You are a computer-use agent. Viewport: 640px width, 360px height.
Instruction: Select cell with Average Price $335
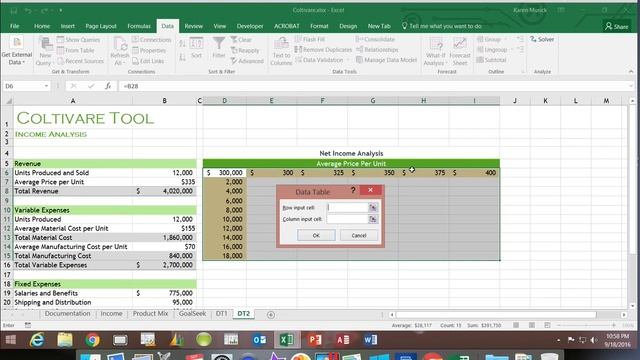point(164,182)
